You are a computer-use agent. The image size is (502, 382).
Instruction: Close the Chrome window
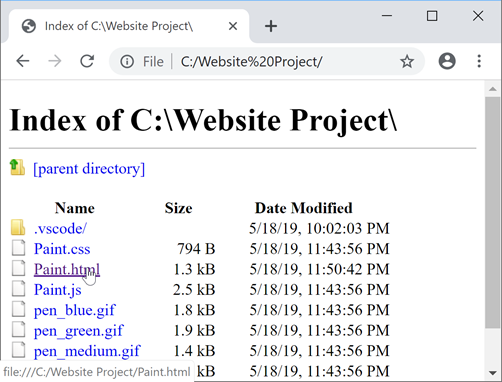coord(478,16)
